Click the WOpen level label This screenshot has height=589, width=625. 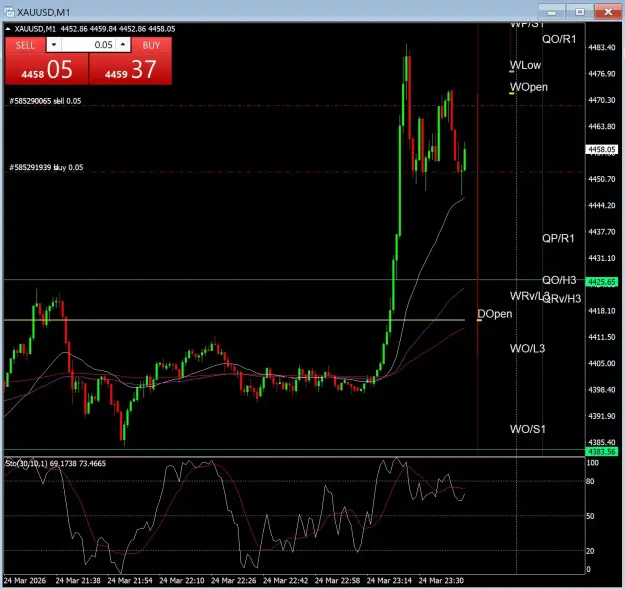[529, 87]
